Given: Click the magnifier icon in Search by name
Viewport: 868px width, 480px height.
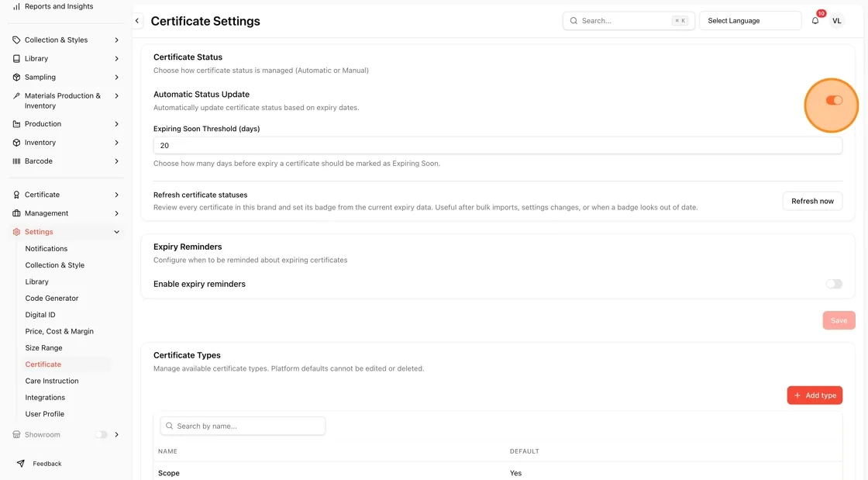Looking at the screenshot, I should coord(170,426).
